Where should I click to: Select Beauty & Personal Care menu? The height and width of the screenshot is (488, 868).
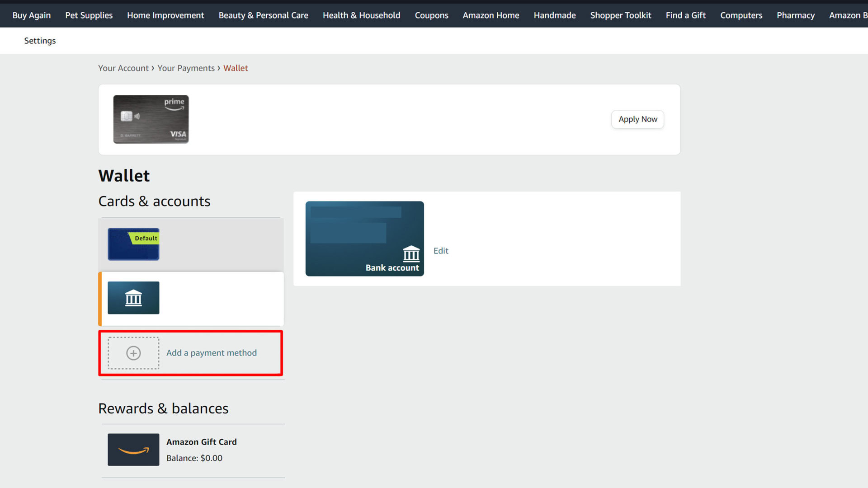pos(263,15)
